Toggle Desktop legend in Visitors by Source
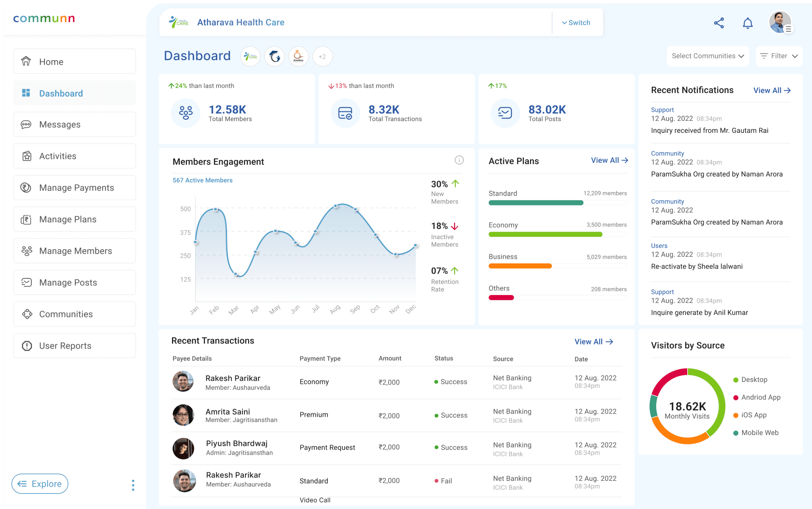The height and width of the screenshot is (509, 812). [x=754, y=380]
